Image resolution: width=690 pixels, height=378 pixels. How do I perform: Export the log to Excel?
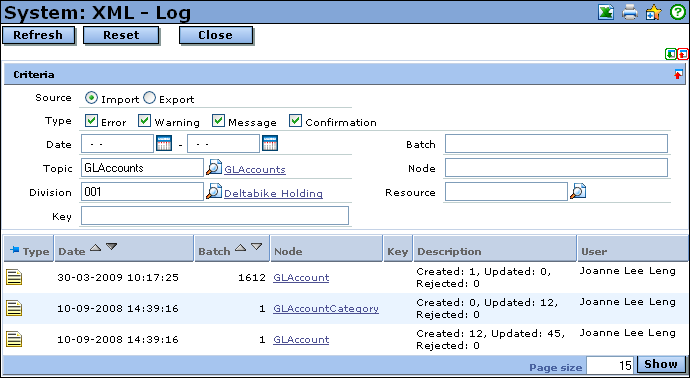[606, 12]
